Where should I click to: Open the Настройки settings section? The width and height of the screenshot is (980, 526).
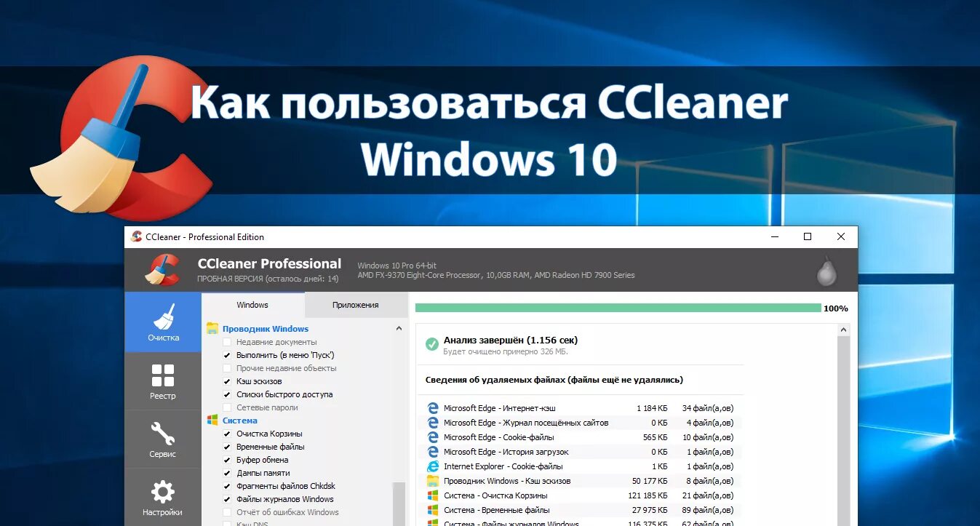(x=163, y=498)
